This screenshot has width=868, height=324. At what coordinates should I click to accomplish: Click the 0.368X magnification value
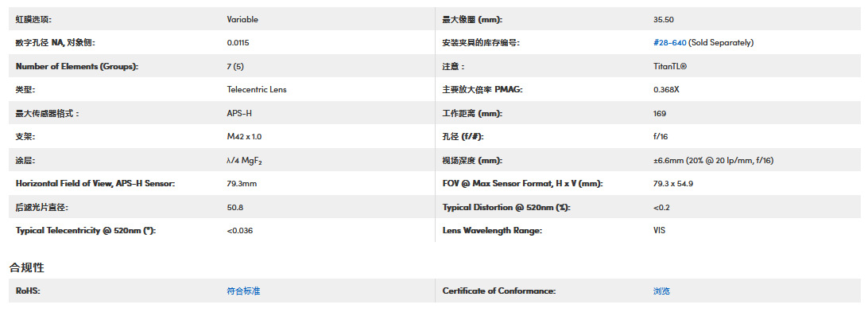666,90
